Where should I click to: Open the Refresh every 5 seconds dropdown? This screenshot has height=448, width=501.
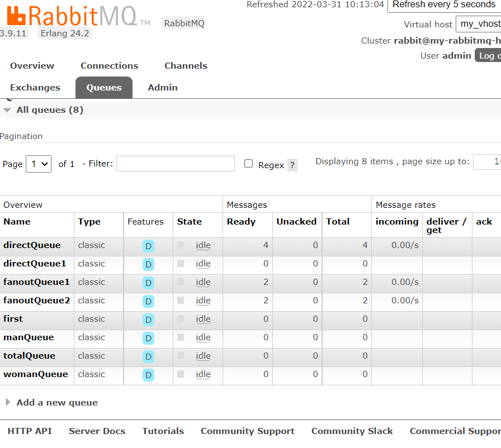[444, 5]
